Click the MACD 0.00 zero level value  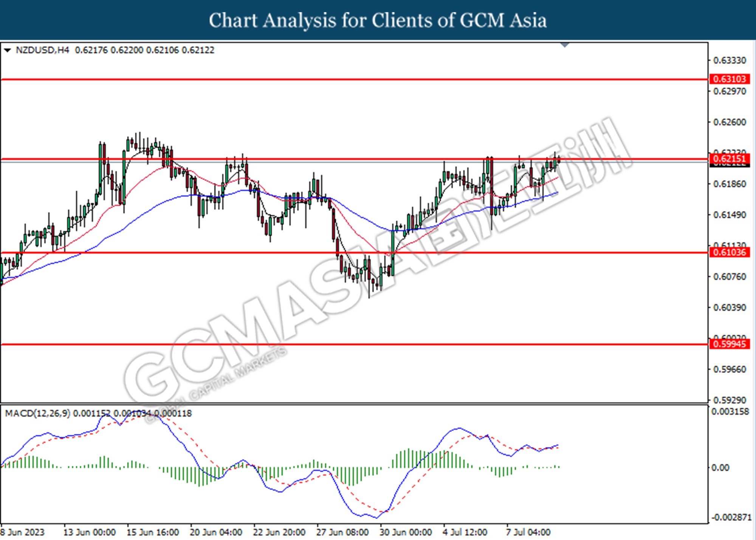pyautogui.click(x=720, y=468)
